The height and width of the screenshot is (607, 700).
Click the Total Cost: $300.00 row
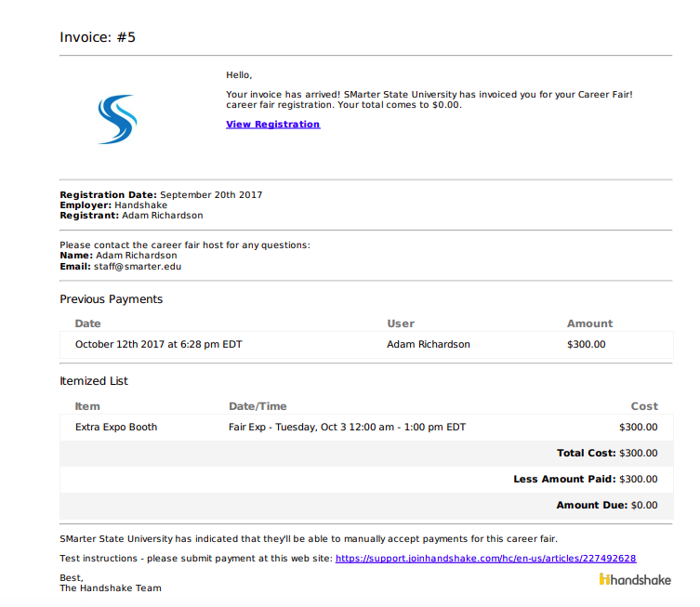click(x=366, y=454)
